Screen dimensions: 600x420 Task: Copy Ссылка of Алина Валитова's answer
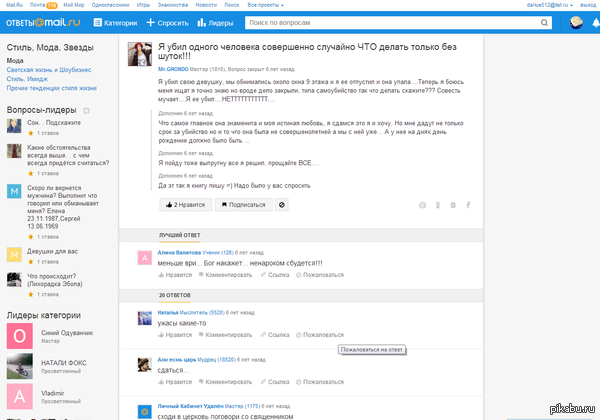[x=274, y=273]
